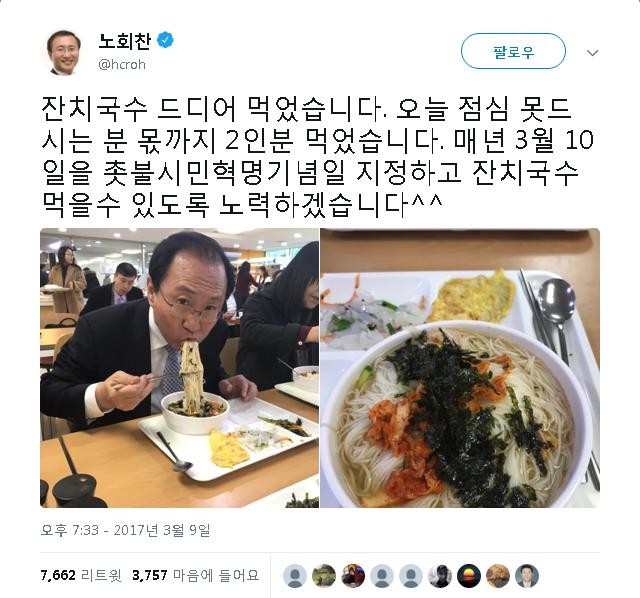
Task: Open the green landscape liker avatar
Action: [x=324, y=576]
